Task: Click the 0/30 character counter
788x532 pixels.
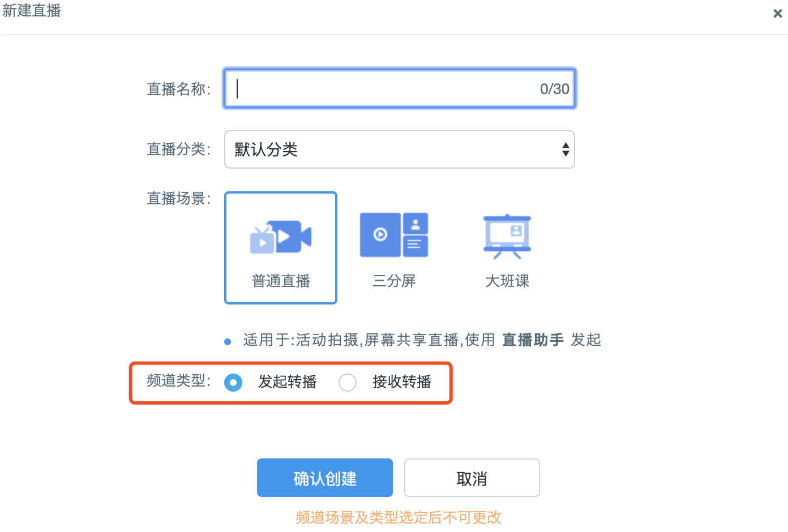Action: 555,89
